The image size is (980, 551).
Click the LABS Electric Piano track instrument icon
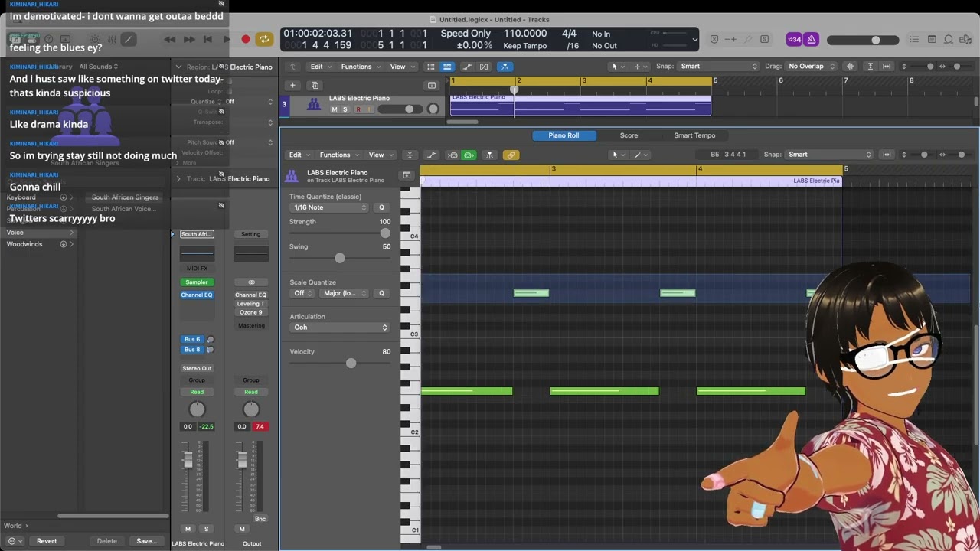314,104
